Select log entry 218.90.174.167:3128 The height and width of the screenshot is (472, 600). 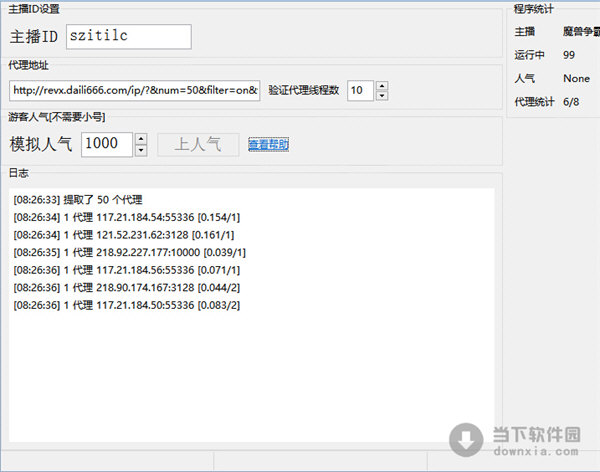coord(127,287)
